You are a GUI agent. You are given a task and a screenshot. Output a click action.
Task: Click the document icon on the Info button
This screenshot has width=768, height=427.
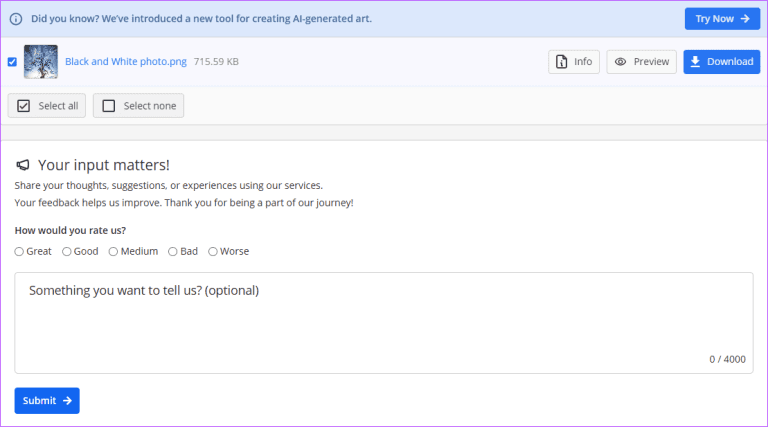click(562, 62)
